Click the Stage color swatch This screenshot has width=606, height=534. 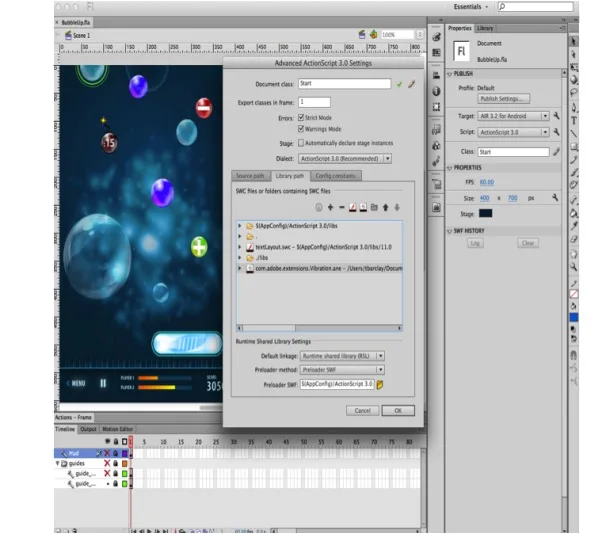pyautogui.click(x=486, y=213)
